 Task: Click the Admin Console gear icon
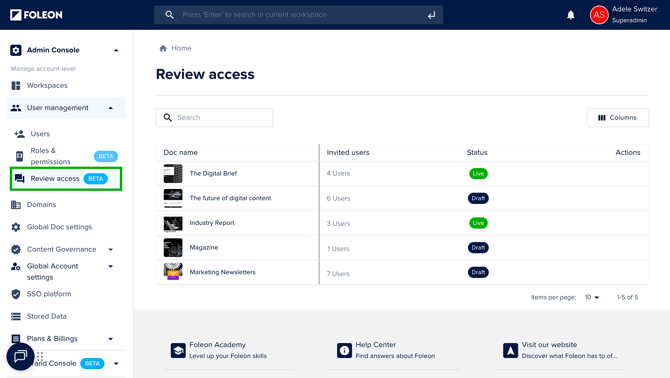(16, 50)
